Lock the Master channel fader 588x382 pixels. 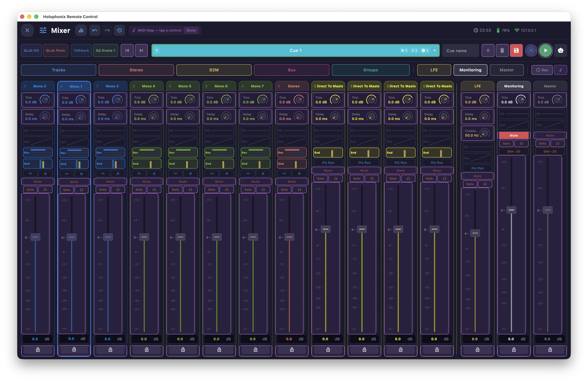click(x=550, y=350)
